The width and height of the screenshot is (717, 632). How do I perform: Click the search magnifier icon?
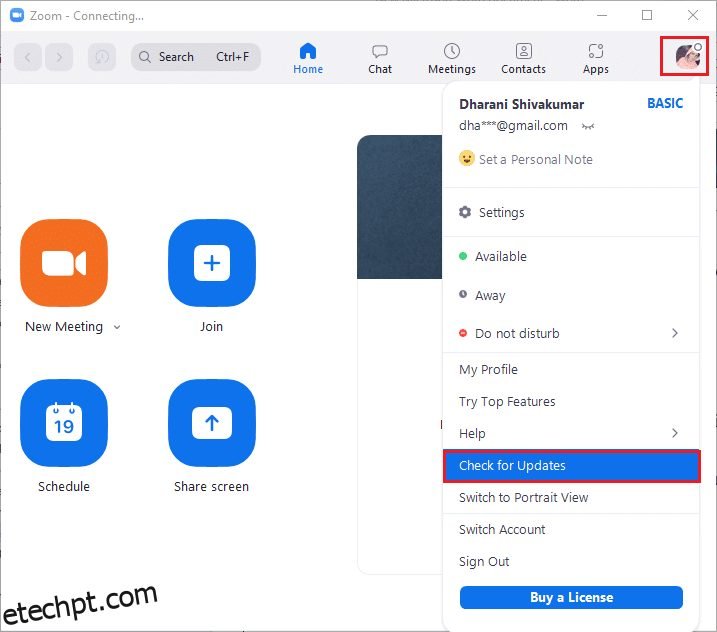144,57
